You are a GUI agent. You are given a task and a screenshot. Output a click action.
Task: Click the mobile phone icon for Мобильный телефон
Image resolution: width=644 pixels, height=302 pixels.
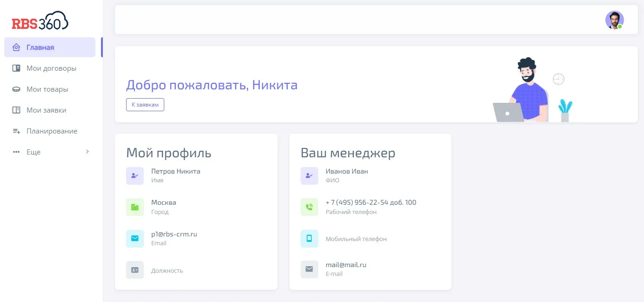pos(309,238)
